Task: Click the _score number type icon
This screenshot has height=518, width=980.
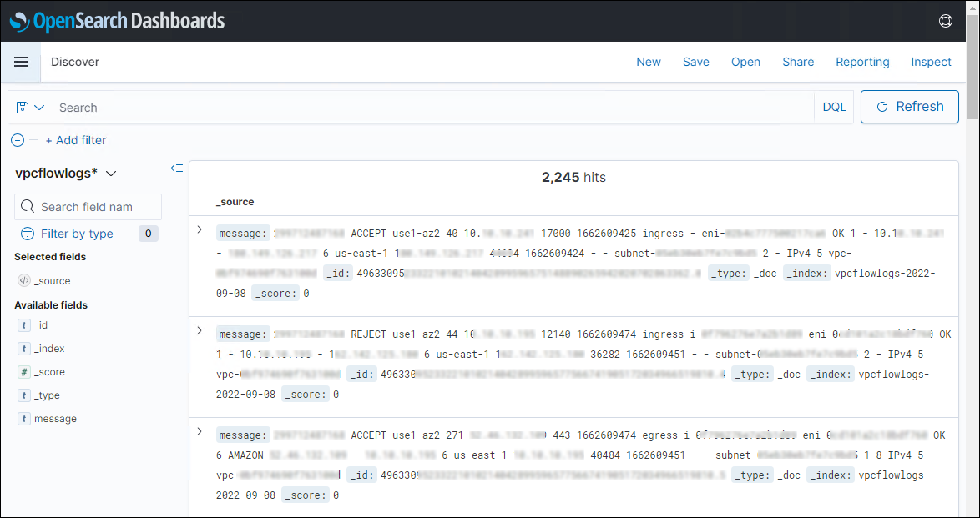Action: point(23,372)
